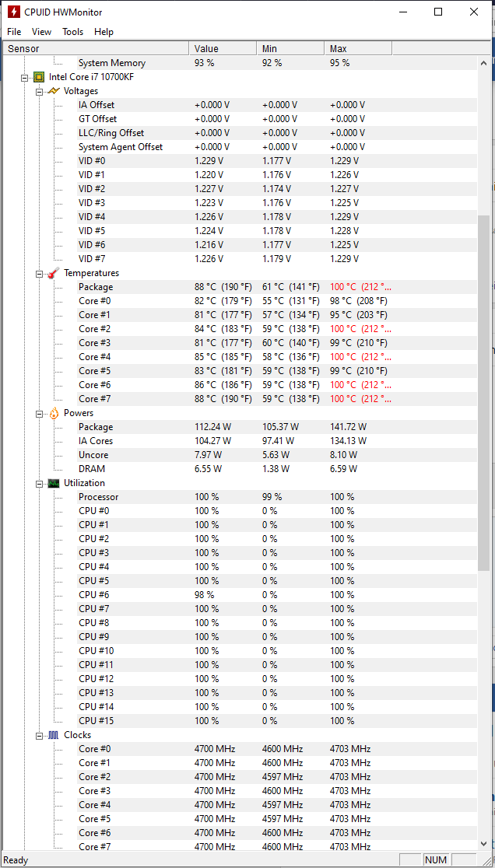Image resolution: width=495 pixels, height=868 pixels.
Task: Open the File menu
Action: 14,32
